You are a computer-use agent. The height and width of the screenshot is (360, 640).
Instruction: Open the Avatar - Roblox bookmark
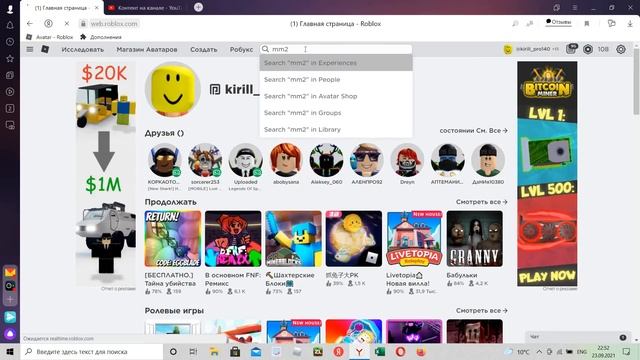(49, 37)
